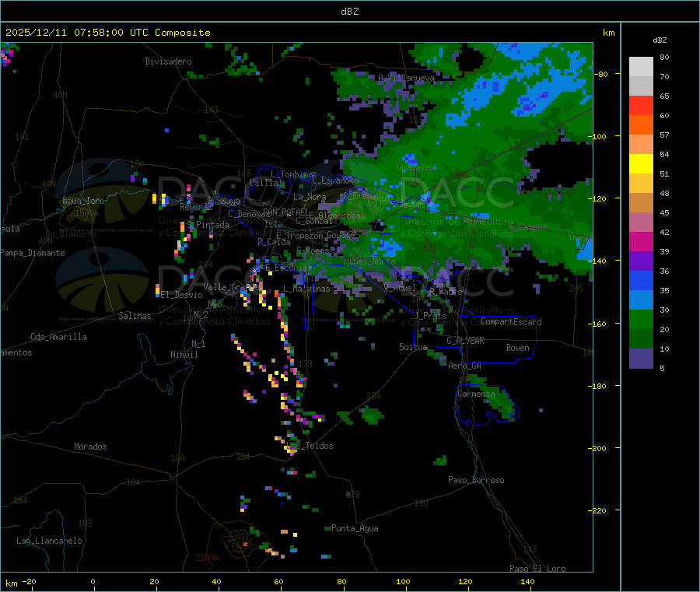Select the 51-54 dBZ yellow swatch

point(641,164)
